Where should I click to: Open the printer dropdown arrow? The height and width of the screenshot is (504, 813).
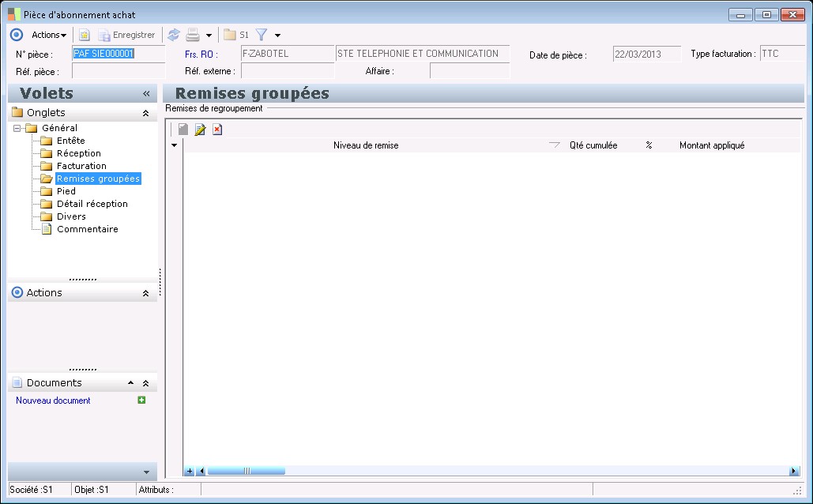click(209, 36)
